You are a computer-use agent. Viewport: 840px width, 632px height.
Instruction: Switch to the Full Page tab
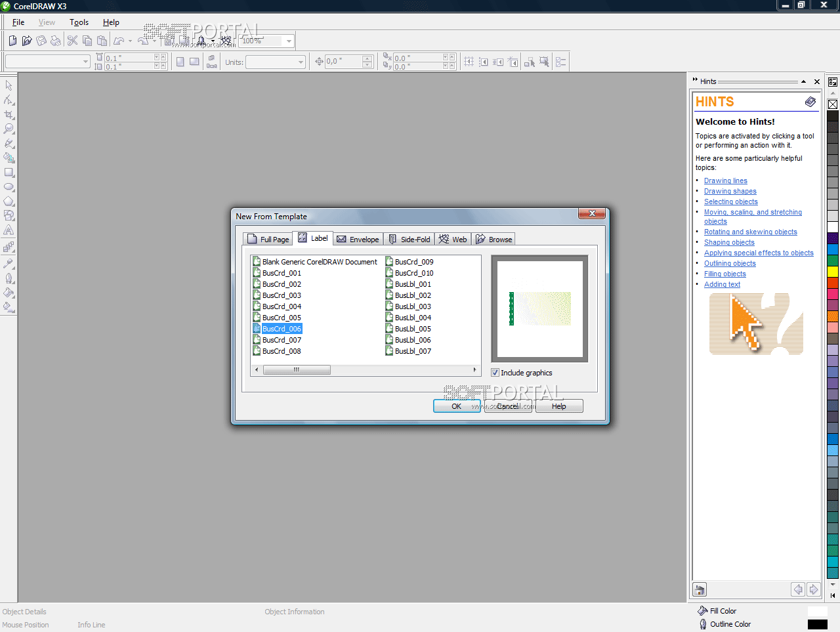(x=268, y=239)
